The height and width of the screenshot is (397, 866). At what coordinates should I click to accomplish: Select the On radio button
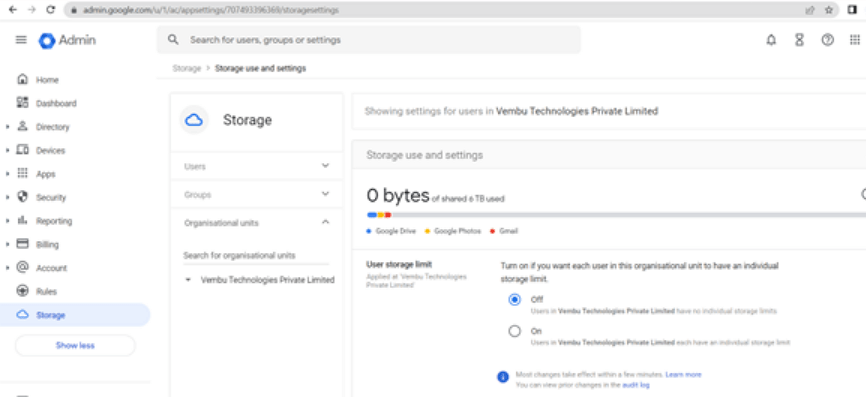pos(515,331)
